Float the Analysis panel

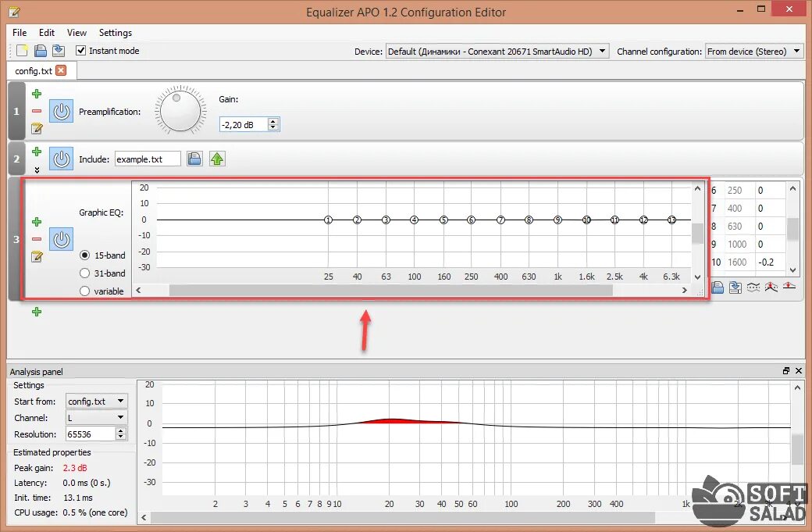point(786,371)
